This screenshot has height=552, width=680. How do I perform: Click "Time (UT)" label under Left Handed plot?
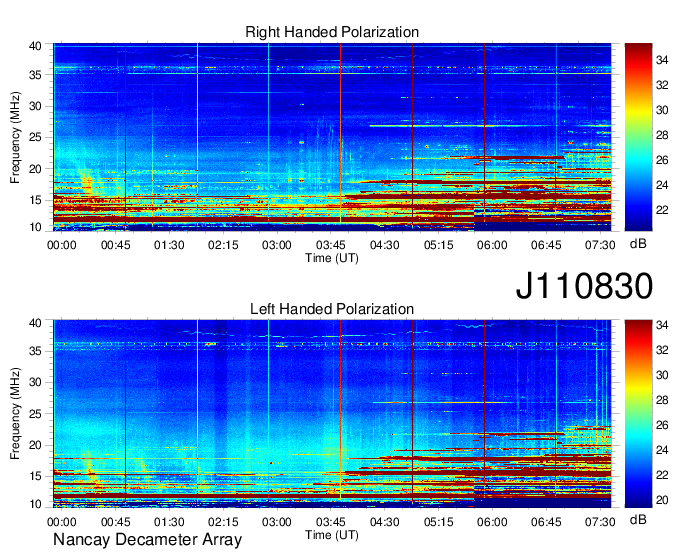(332, 535)
